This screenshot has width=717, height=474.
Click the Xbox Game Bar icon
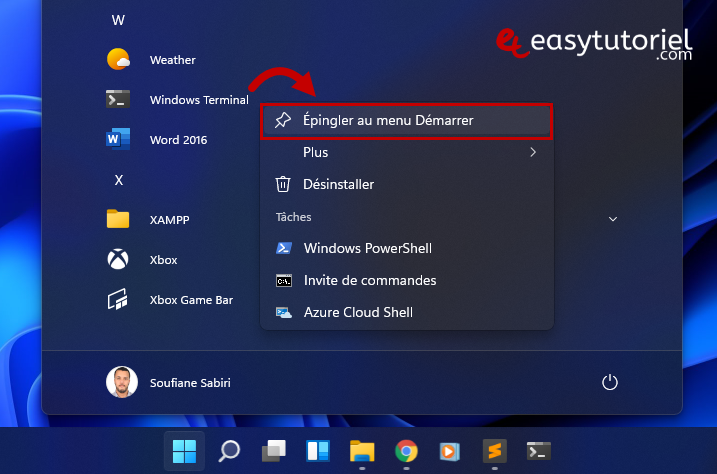click(x=118, y=299)
